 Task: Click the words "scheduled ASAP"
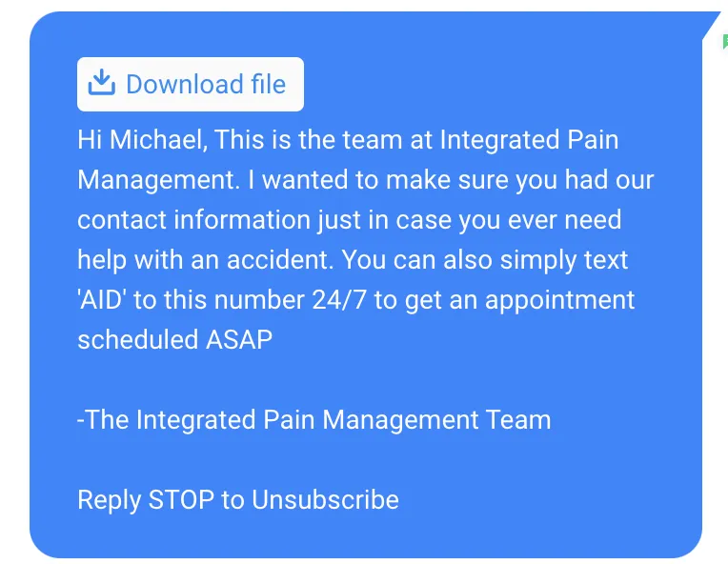point(175,339)
